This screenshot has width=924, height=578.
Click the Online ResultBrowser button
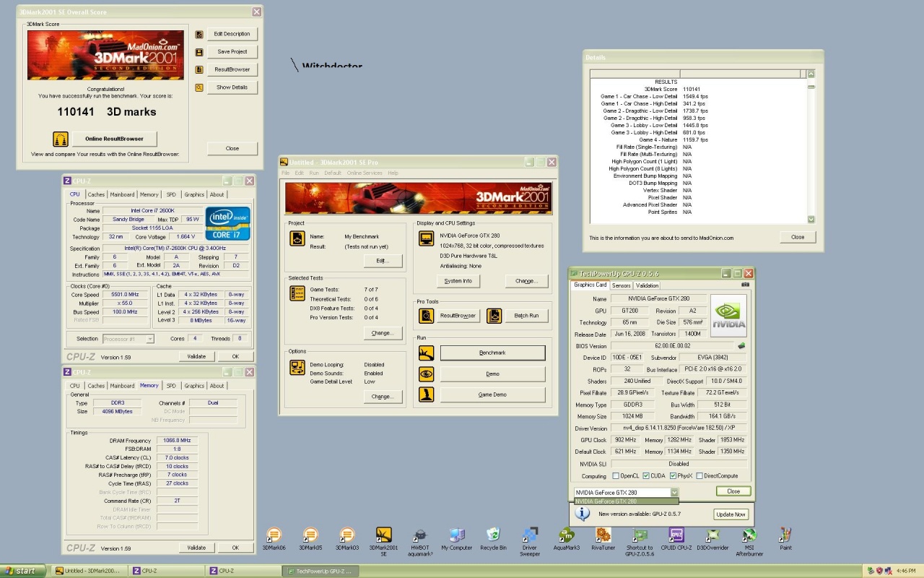coord(114,139)
